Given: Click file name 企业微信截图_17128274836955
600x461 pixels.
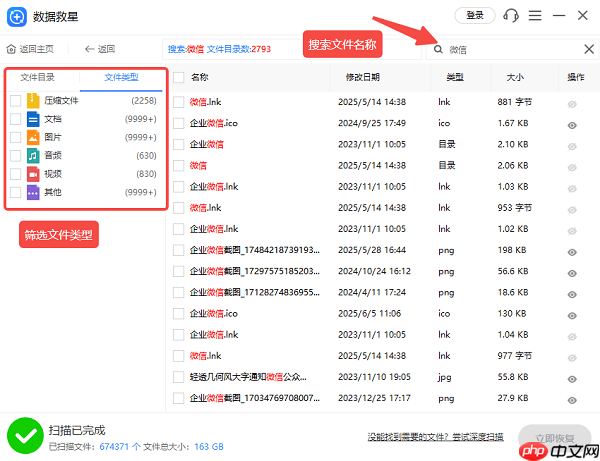Looking at the screenshot, I should coord(254,292).
